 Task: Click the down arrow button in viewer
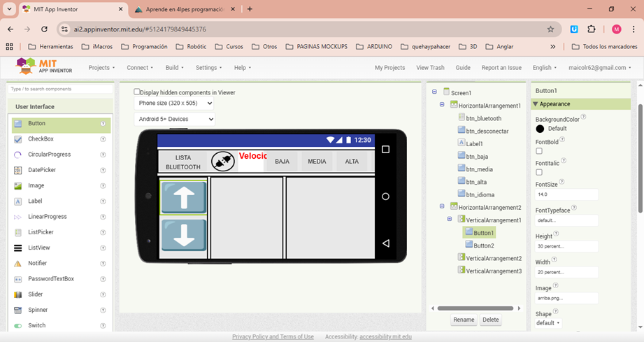(x=184, y=235)
